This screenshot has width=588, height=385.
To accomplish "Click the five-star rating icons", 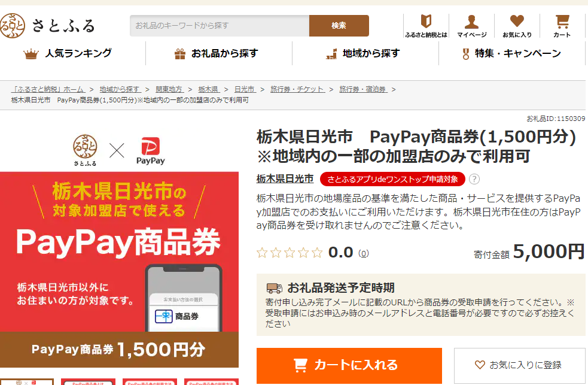I will (x=290, y=253).
